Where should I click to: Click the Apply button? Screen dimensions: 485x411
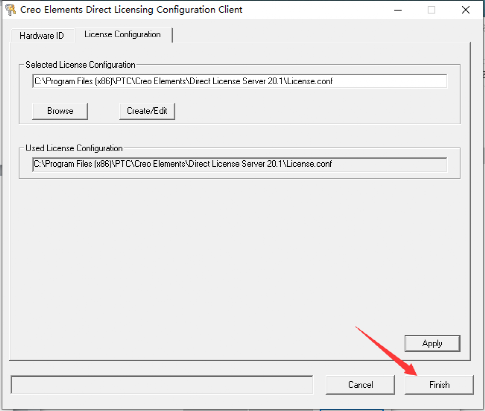point(432,343)
